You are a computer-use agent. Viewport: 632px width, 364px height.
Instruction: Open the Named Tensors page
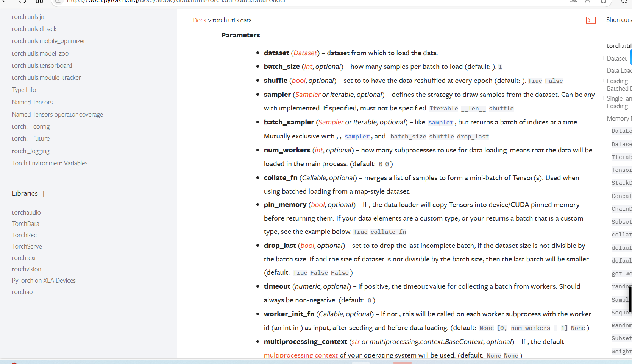pyautogui.click(x=32, y=103)
